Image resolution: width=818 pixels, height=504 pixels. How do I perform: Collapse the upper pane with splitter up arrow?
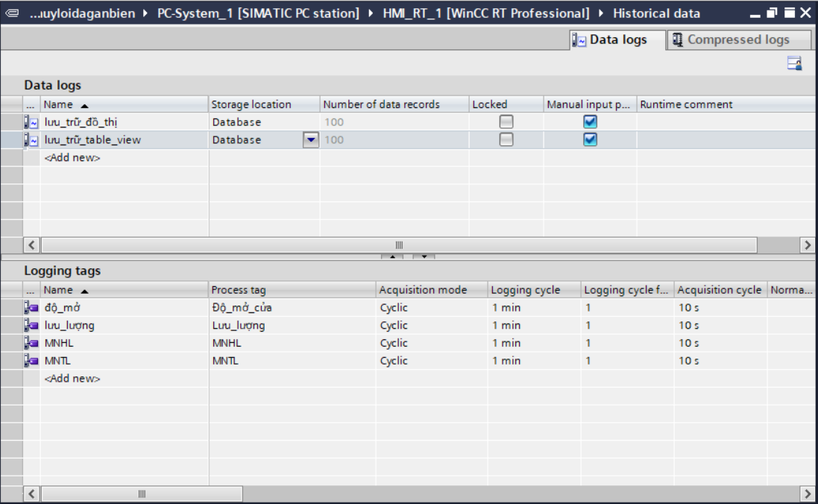pos(393,257)
